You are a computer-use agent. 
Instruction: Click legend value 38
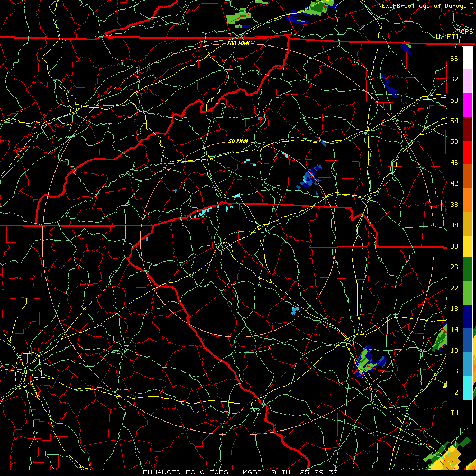point(454,204)
